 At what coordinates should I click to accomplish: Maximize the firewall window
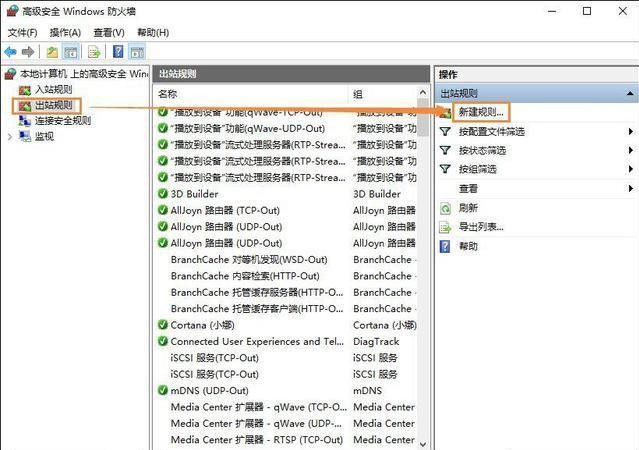(587, 11)
